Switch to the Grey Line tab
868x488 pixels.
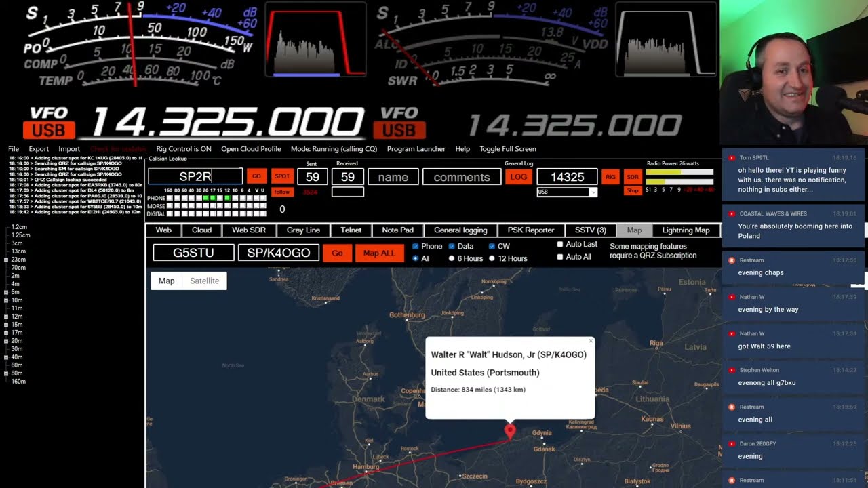click(x=303, y=230)
